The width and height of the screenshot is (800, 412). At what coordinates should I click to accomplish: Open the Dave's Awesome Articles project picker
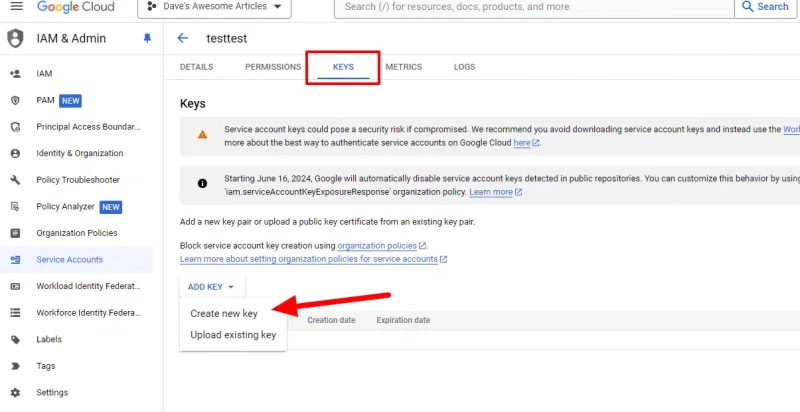point(214,7)
